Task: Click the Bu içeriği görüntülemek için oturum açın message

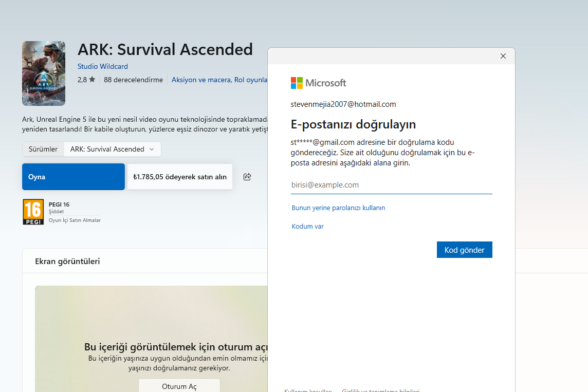Action: pyautogui.click(x=176, y=347)
